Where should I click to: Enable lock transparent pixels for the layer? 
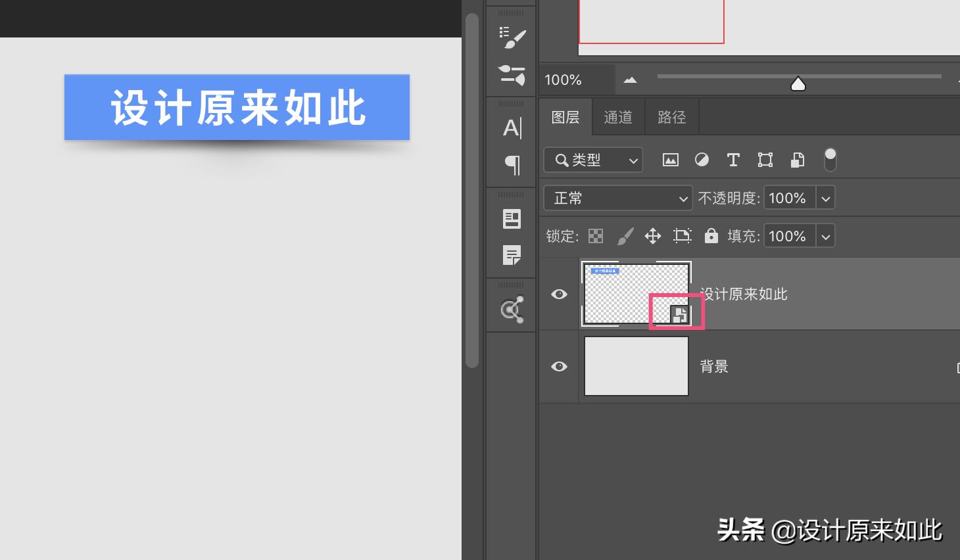coord(595,236)
